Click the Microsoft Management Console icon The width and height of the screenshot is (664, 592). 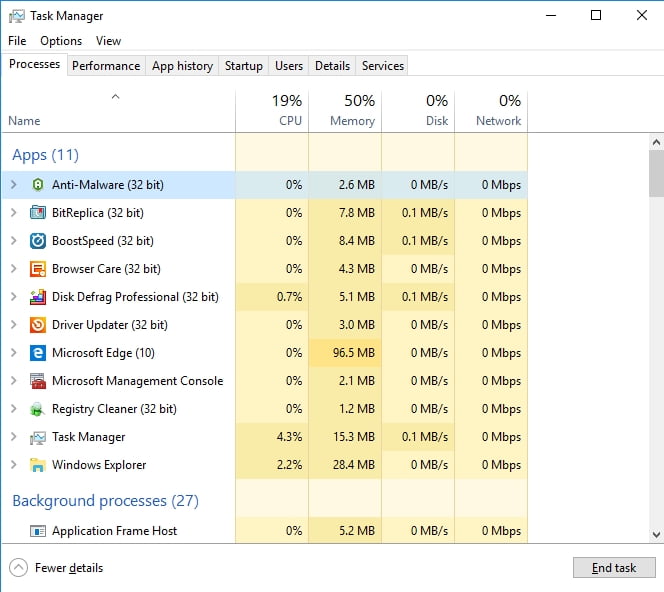pyautogui.click(x=38, y=381)
